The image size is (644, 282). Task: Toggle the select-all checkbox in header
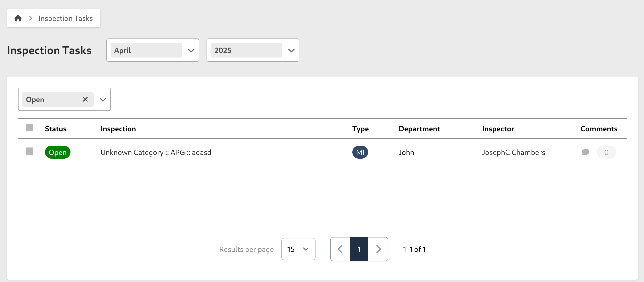(29, 128)
